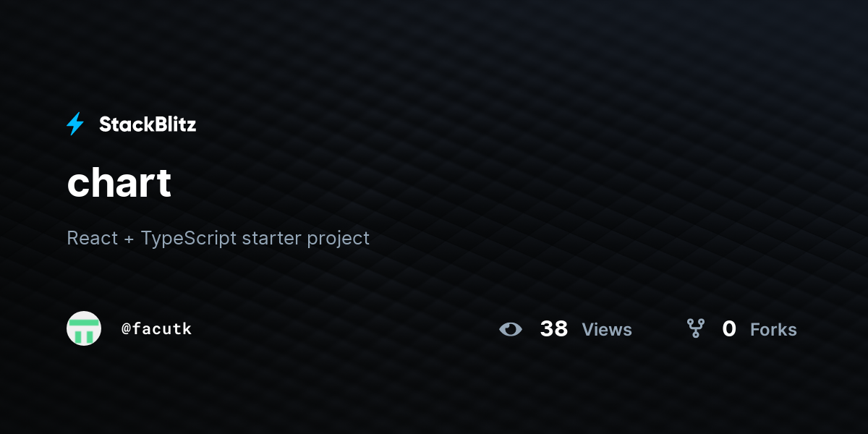Click the word React in the description
The height and width of the screenshot is (434, 868).
point(92,238)
